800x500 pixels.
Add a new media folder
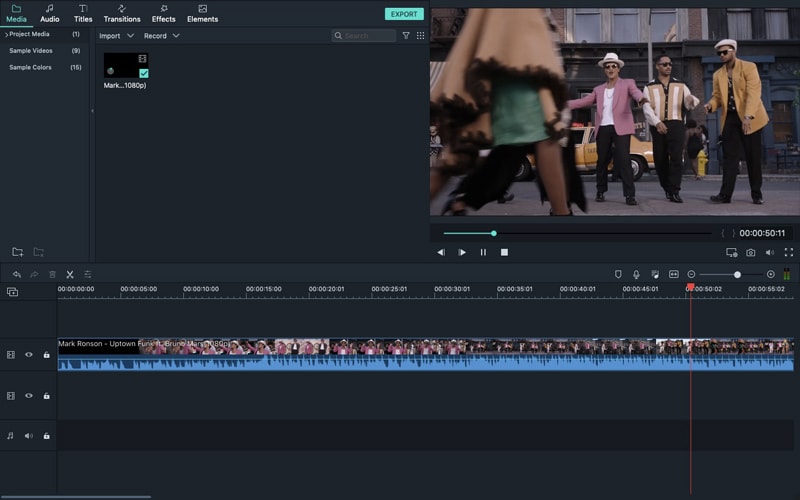click(x=18, y=252)
